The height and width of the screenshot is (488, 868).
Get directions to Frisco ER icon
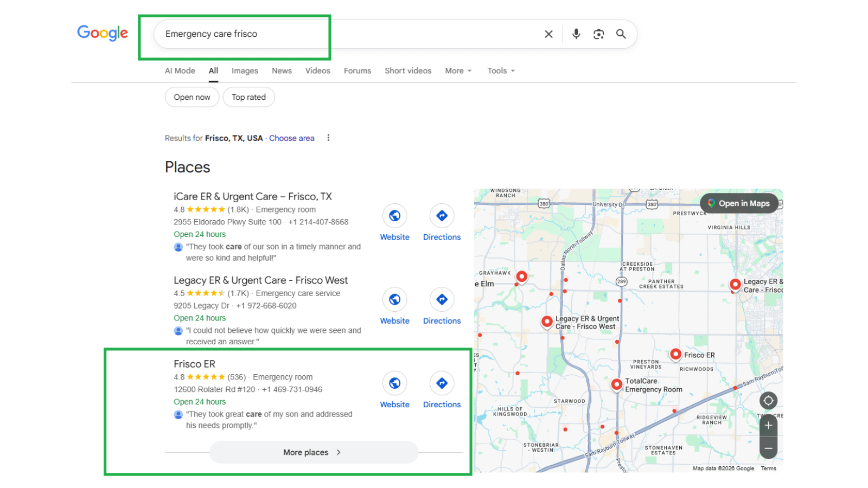(x=442, y=383)
